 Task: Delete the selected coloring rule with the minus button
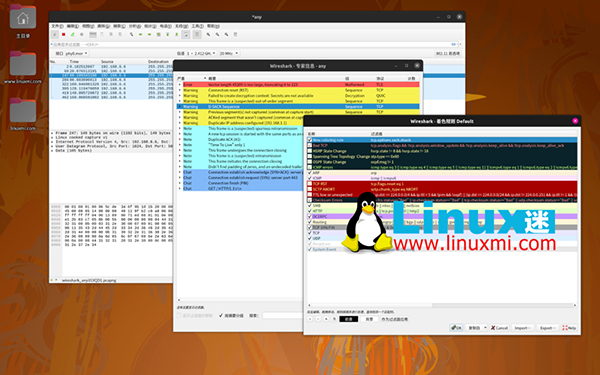coord(318,319)
